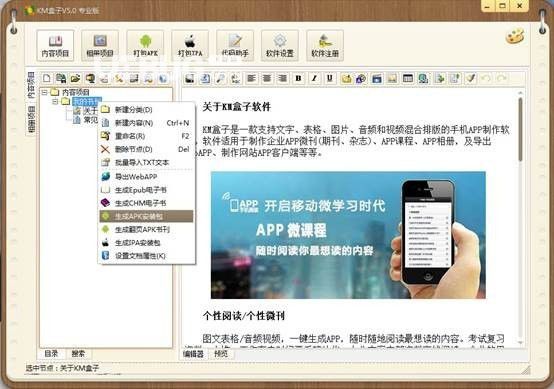Insert a table using table icon
This screenshot has height=389, width=554.
point(408,78)
